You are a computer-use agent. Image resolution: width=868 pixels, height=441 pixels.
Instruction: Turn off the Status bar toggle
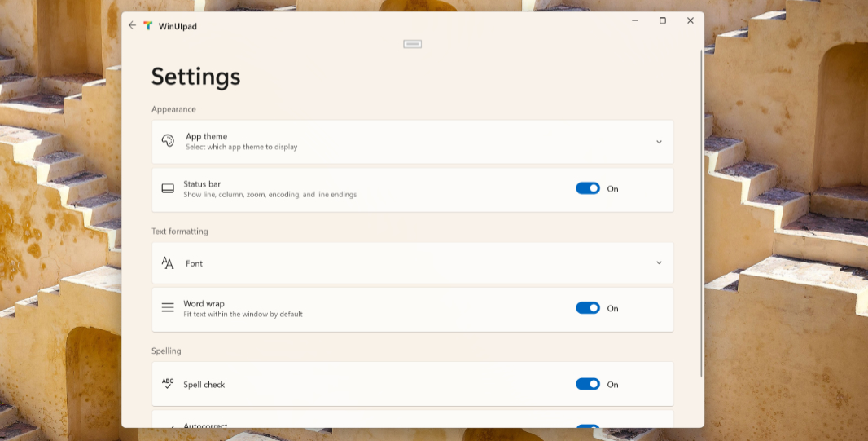588,188
